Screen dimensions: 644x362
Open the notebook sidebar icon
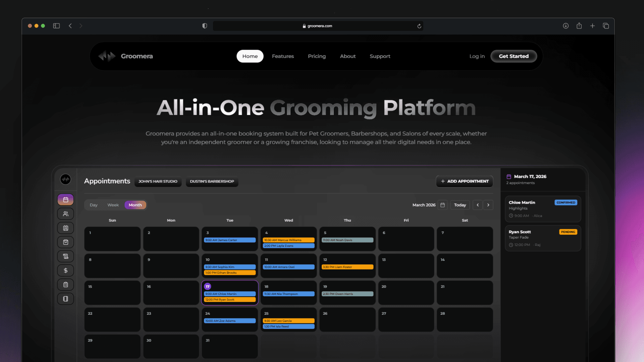(66, 299)
